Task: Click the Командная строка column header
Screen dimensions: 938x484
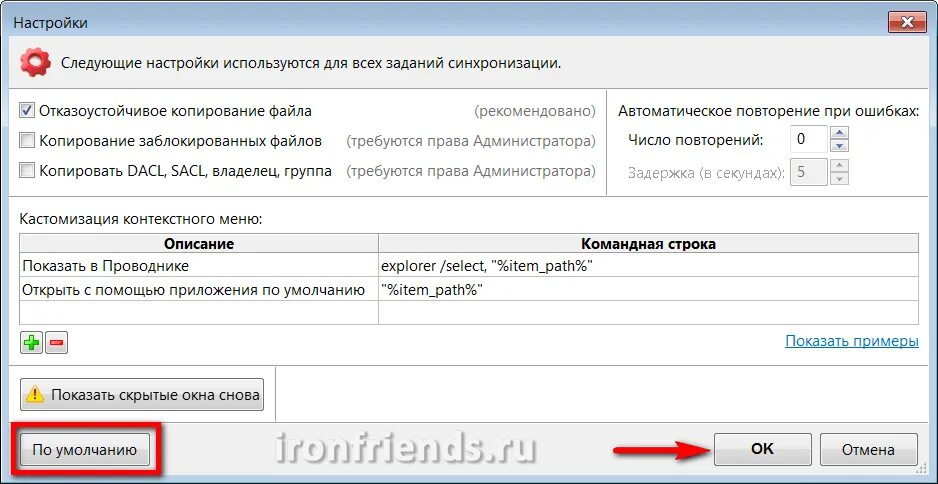Action: [648, 244]
